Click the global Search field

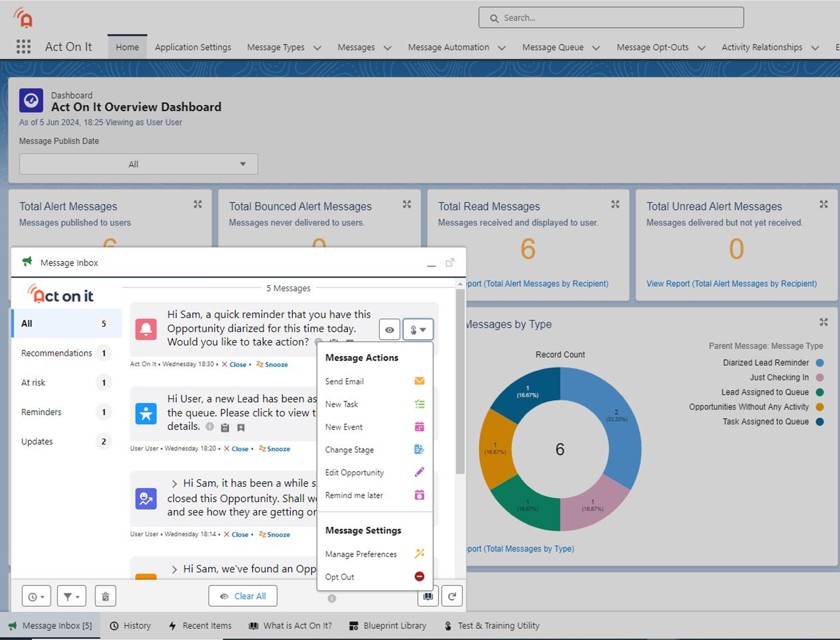click(x=611, y=18)
